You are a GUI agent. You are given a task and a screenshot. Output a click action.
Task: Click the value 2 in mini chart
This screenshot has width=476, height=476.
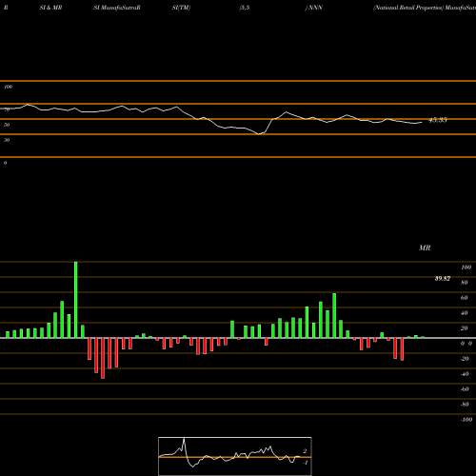click(305, 451)
